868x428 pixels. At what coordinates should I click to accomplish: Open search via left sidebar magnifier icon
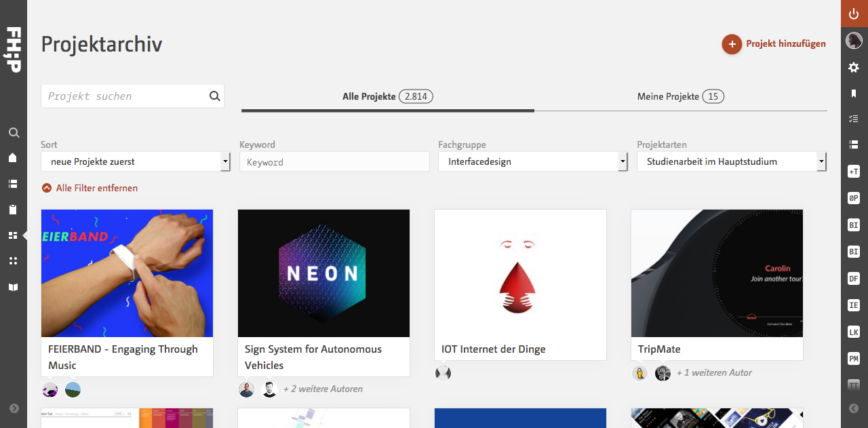14,133
